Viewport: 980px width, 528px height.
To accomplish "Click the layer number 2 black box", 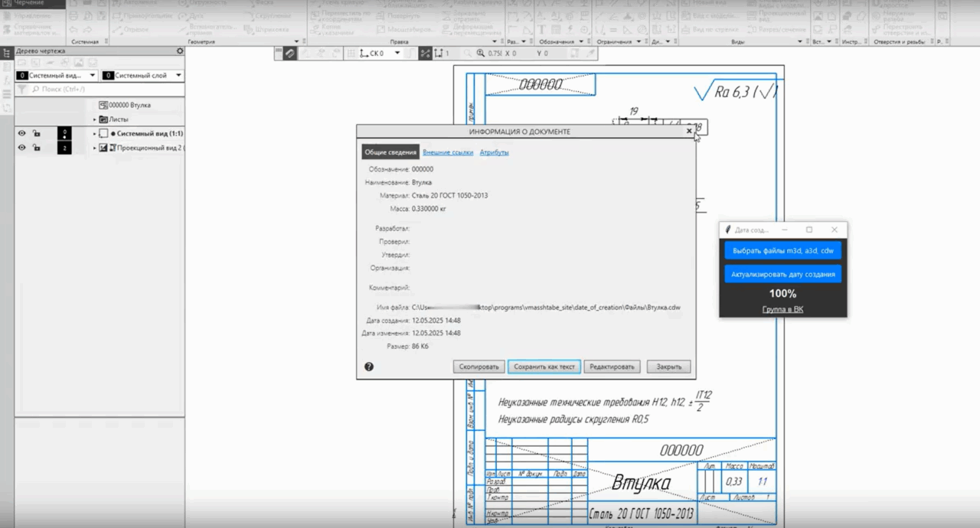I will tap(64, 148).
